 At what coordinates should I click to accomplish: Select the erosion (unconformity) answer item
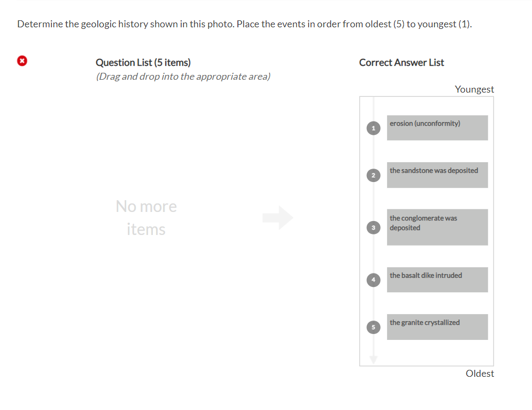[437, 127]
